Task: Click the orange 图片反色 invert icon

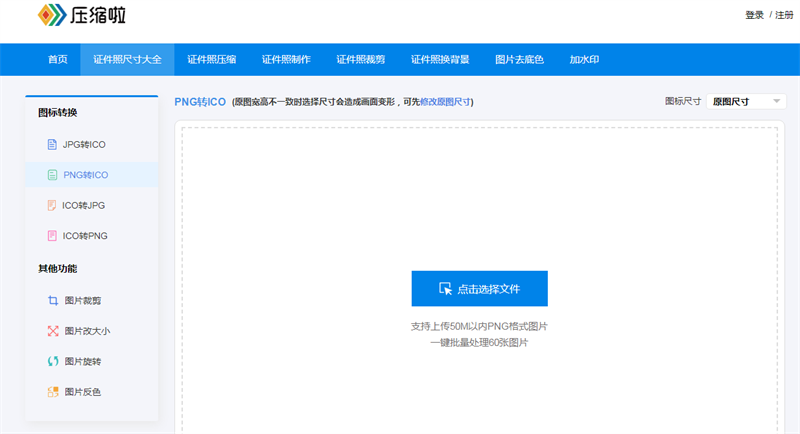Action: [x=53, y=392]
